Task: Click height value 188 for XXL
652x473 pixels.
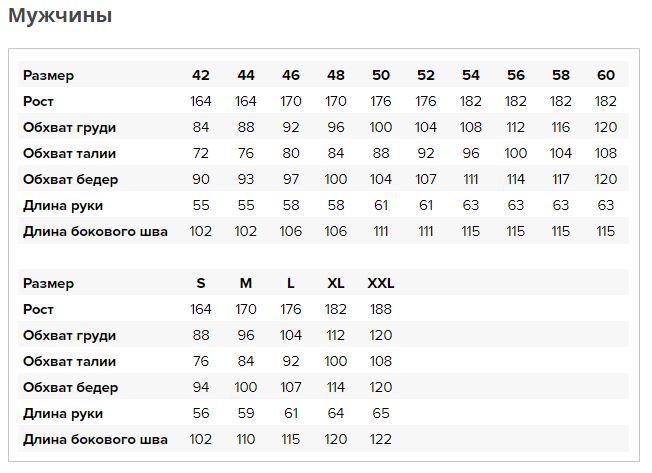Action: pos(381,309)
